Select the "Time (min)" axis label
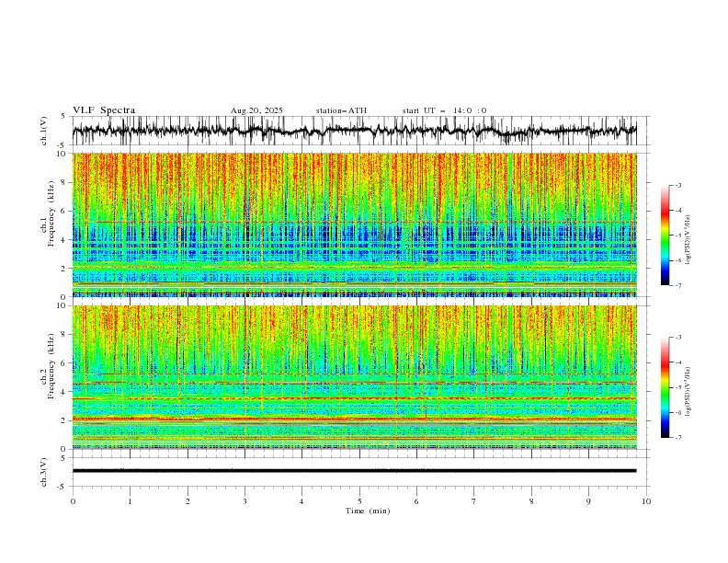This screenshot has height=563, width=728. tap(368, 511)
